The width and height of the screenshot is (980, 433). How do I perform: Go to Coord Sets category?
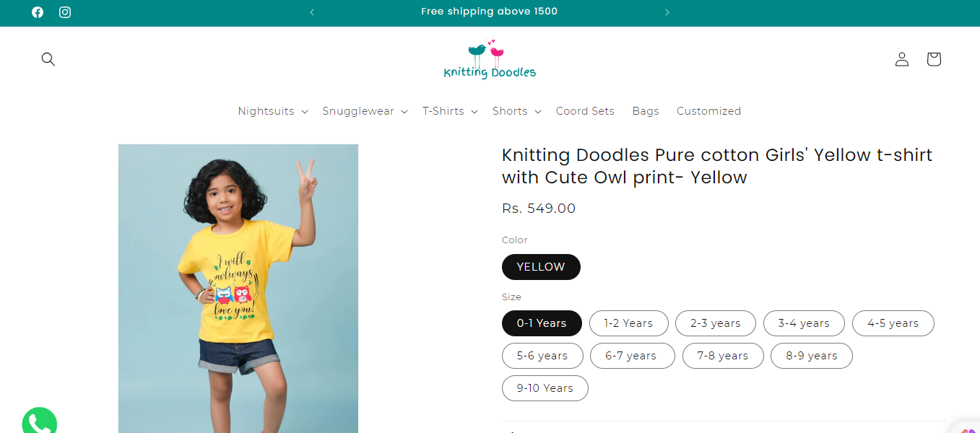pos(585,111)
